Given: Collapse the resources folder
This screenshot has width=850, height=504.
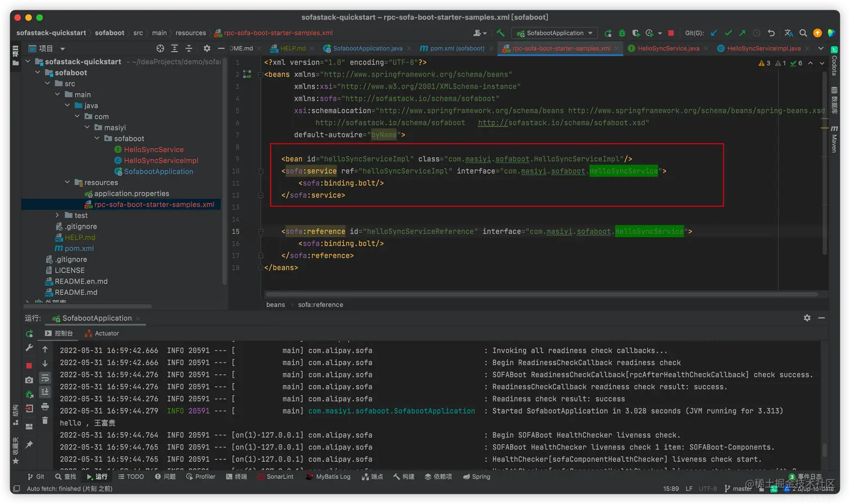Looking at the screenshot, I should tap(67, 182).
